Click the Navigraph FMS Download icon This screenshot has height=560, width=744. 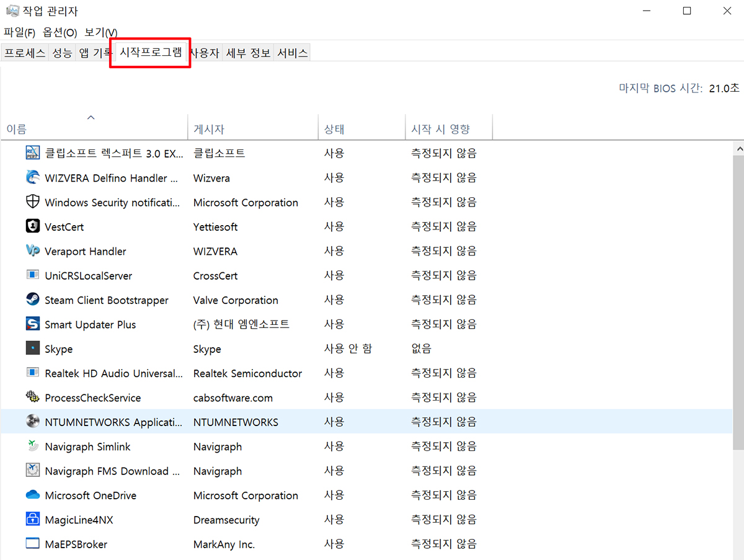[32, 471]
